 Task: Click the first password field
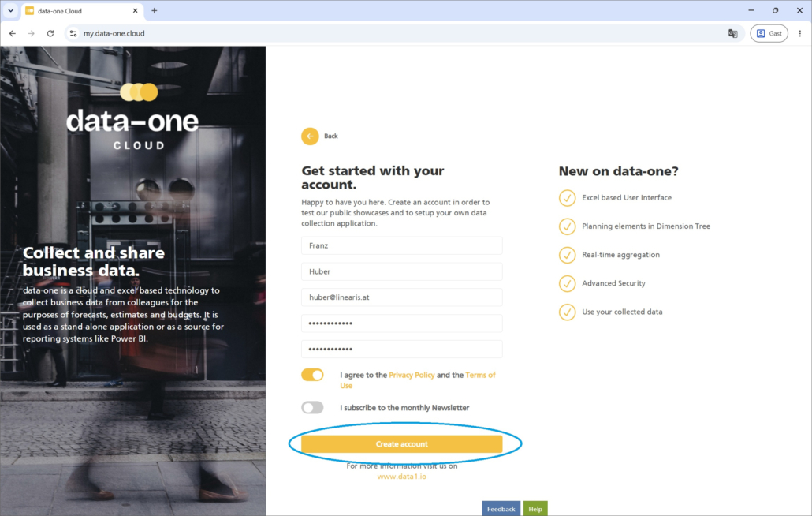tap(402, 323)
